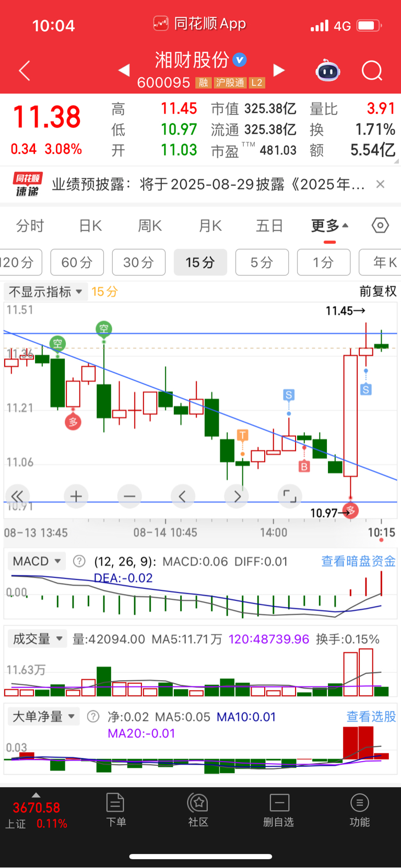Select 30分 period

tap(138, 262)
